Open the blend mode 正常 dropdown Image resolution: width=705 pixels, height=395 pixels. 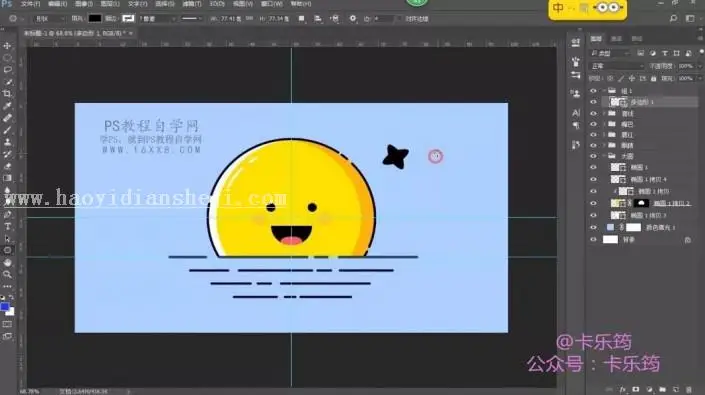(617, 66)
